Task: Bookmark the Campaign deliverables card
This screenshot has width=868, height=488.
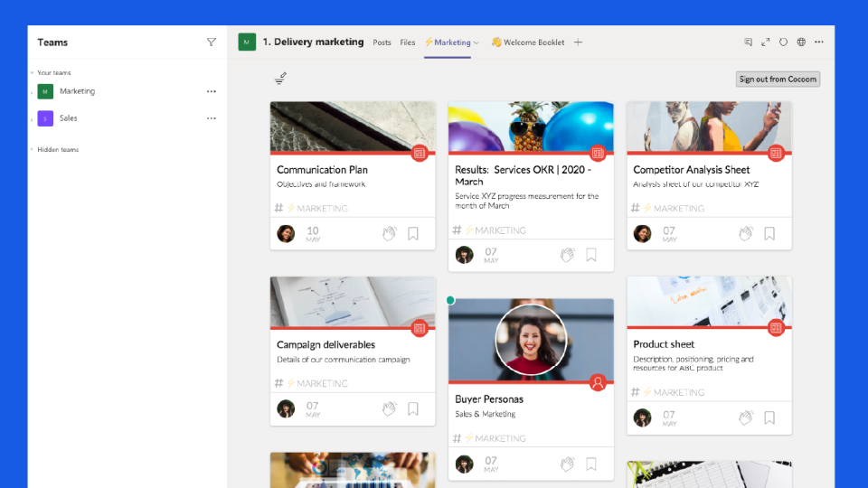Action: [413, 408]
